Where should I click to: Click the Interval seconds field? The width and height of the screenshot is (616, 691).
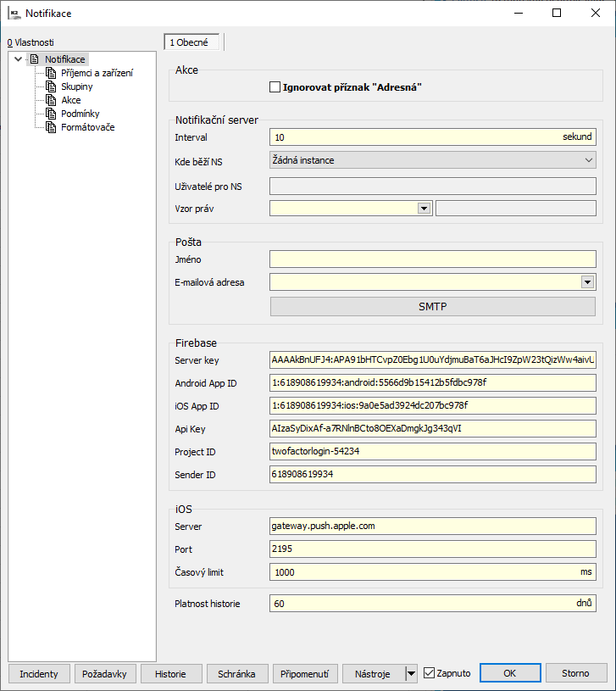[433, 137]
